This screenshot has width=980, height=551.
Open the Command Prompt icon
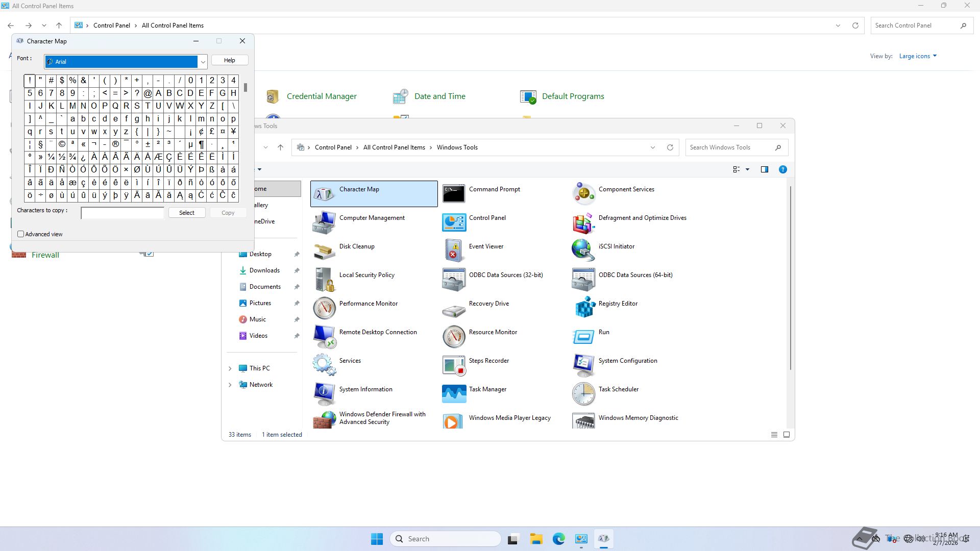click(454, 193)
